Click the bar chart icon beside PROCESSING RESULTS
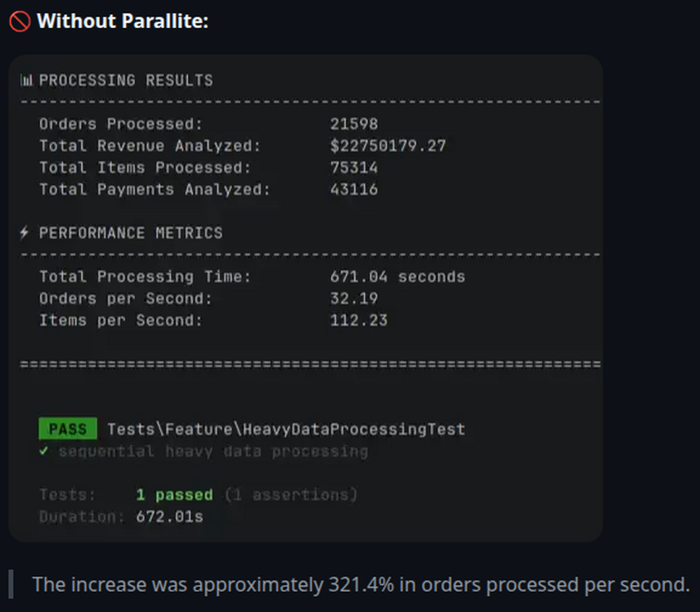This screenshot has width=700, height=612. 27,80
